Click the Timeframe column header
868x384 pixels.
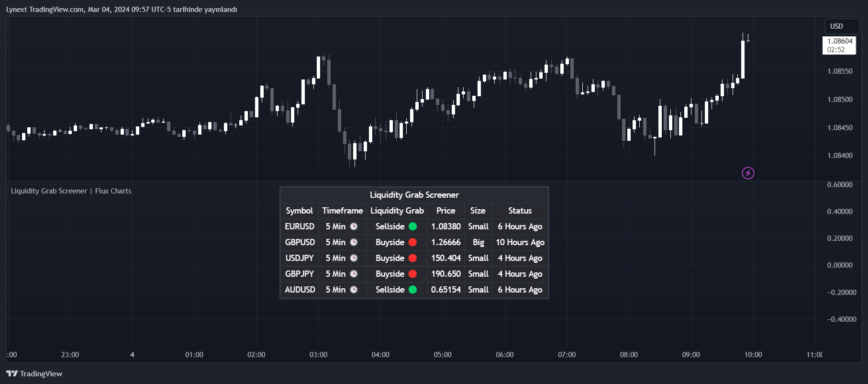(343, 211)
